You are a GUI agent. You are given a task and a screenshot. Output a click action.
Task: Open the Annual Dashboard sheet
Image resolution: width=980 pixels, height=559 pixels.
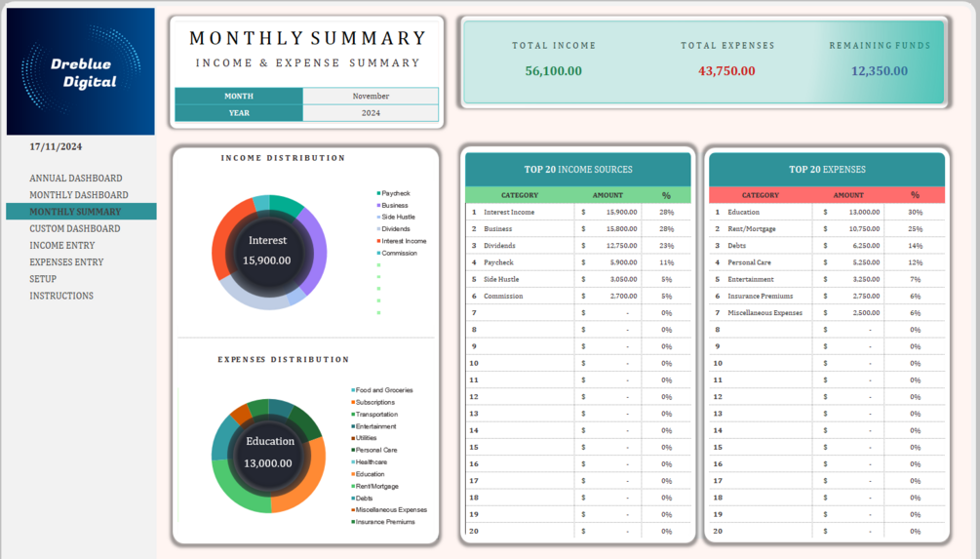(76, 179)
